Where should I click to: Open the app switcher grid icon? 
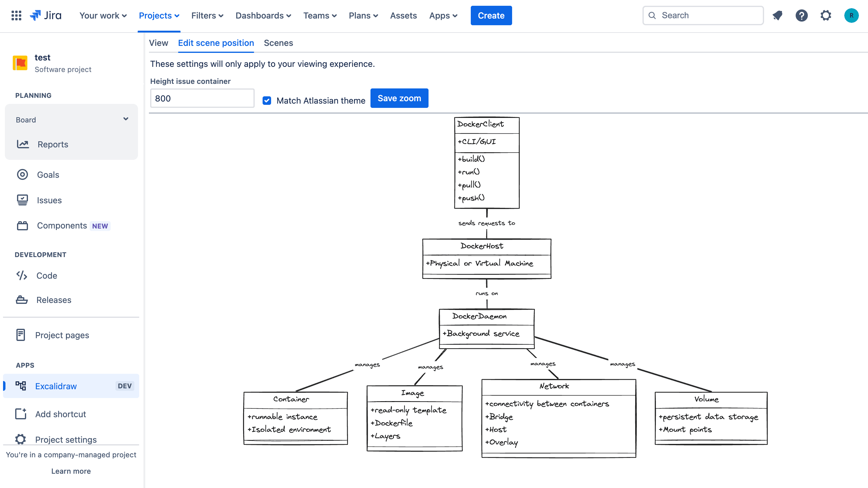click(x=16, y=15)
